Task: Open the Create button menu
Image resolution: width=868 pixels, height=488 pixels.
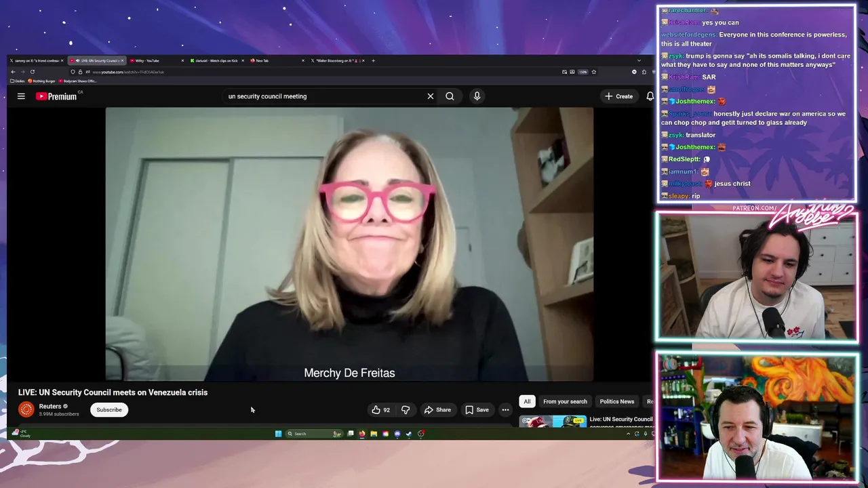Action: (619, 96)
